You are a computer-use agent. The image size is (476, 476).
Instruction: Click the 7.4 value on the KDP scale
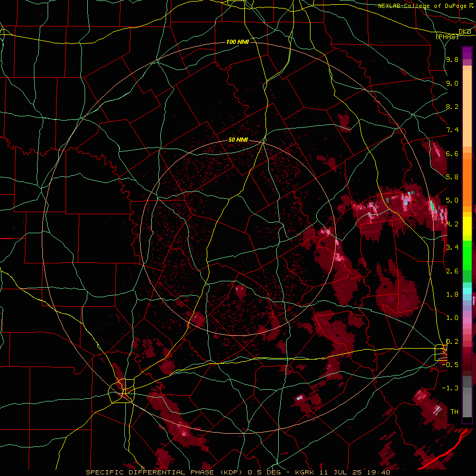pos(452,130)
